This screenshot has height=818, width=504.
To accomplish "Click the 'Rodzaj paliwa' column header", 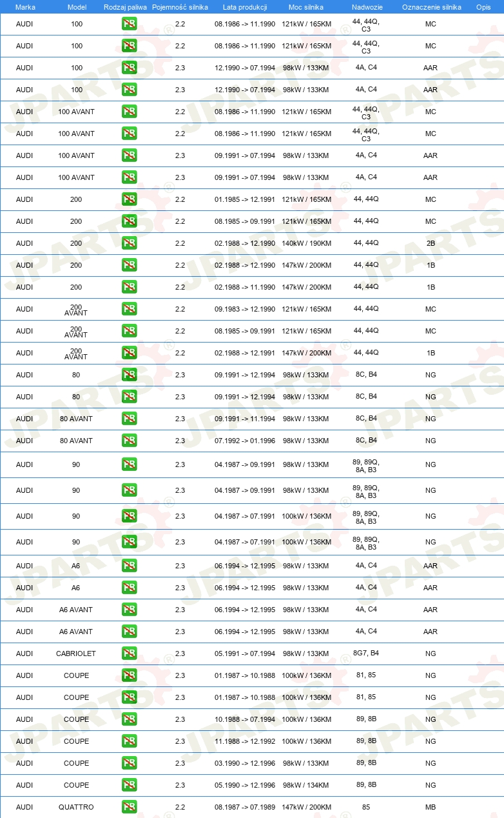I will [125, 7].
